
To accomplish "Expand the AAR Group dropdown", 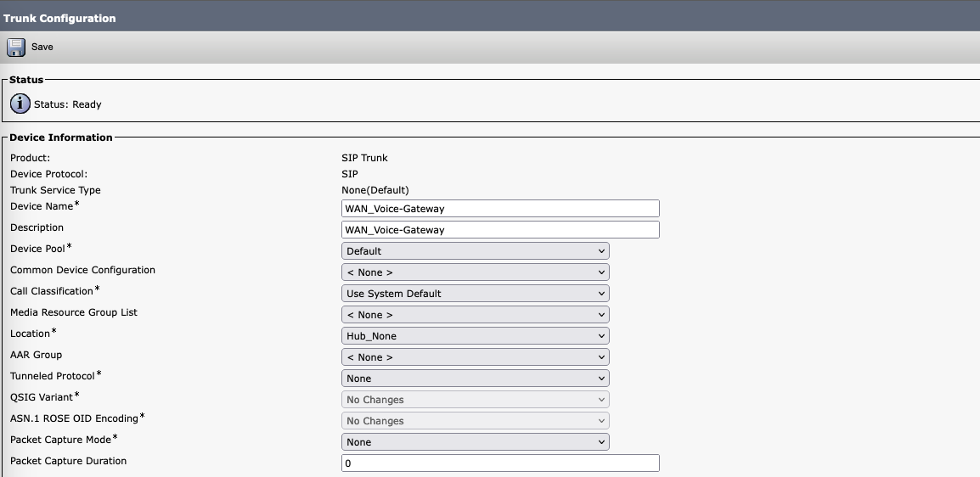I will point(475,357).
